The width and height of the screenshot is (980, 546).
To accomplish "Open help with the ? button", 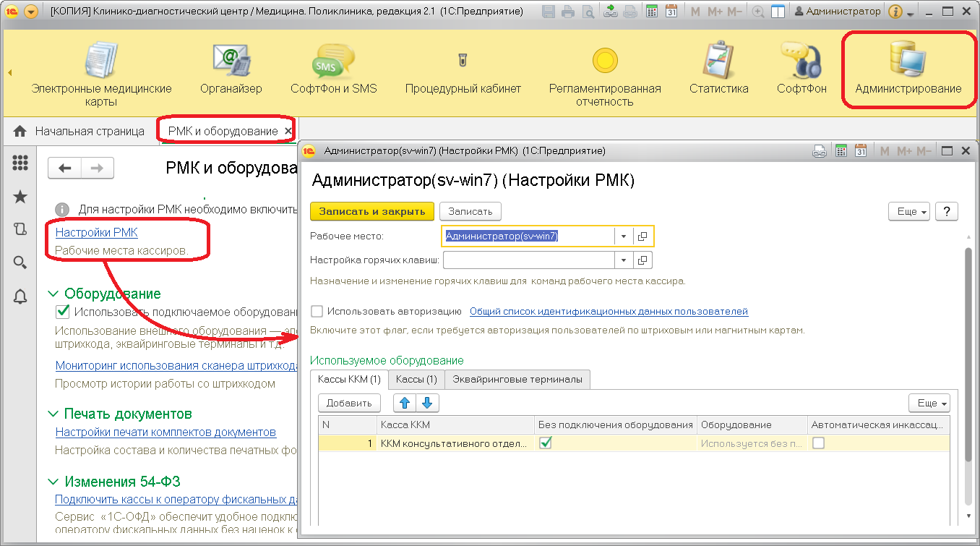I will [947, 211].
